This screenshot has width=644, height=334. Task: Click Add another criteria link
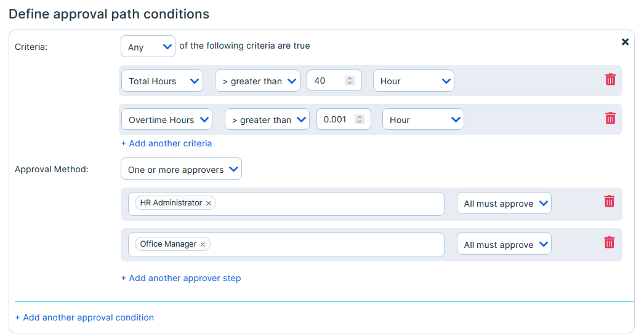point(166,143)
